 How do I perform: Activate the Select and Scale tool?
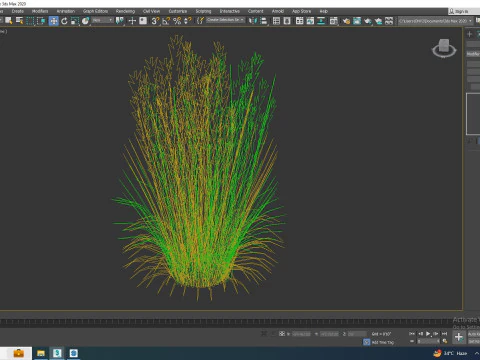pyautogui.click(x=75, y=21)
